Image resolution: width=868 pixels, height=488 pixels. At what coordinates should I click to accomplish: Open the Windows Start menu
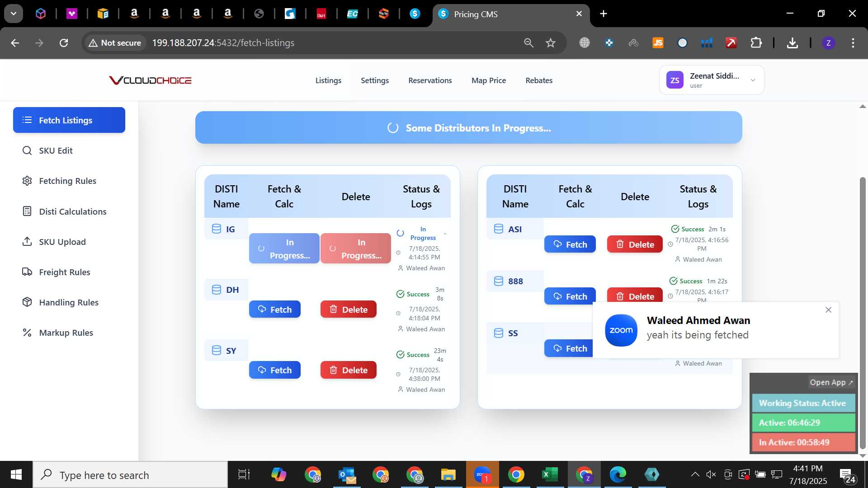(x=16, y=475)
